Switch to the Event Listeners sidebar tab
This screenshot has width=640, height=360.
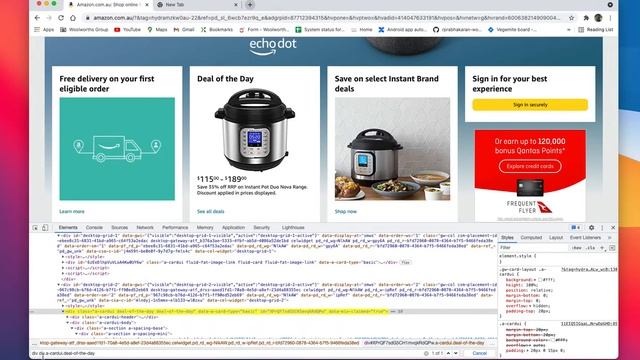coord(585,238)
